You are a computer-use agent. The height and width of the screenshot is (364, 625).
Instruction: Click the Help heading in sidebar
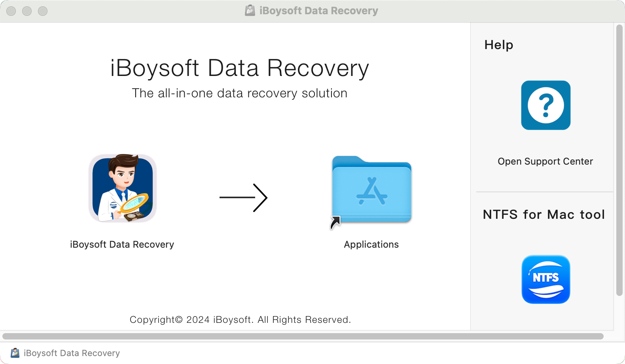[x=498, y=45]
